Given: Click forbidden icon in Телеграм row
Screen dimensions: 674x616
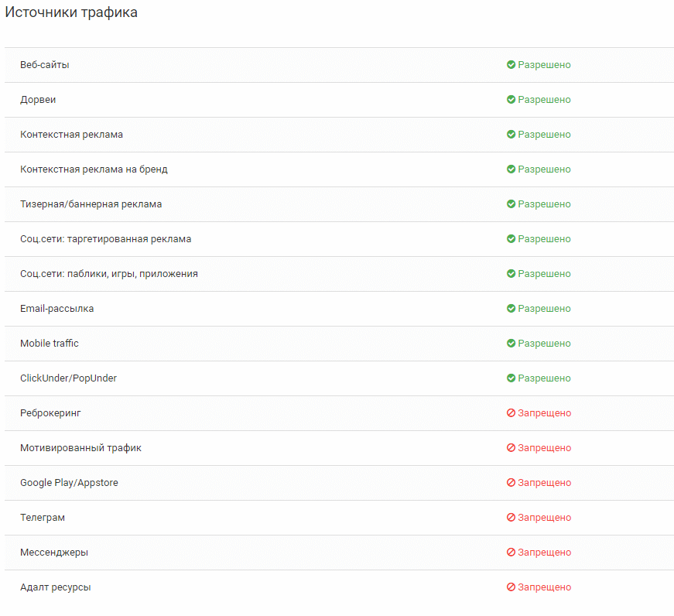Looking at the screenshot, I should click(x=511, y=518).
